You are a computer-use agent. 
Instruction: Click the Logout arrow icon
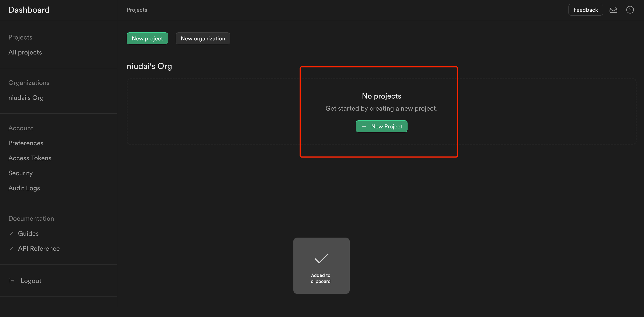pos(12,280)
